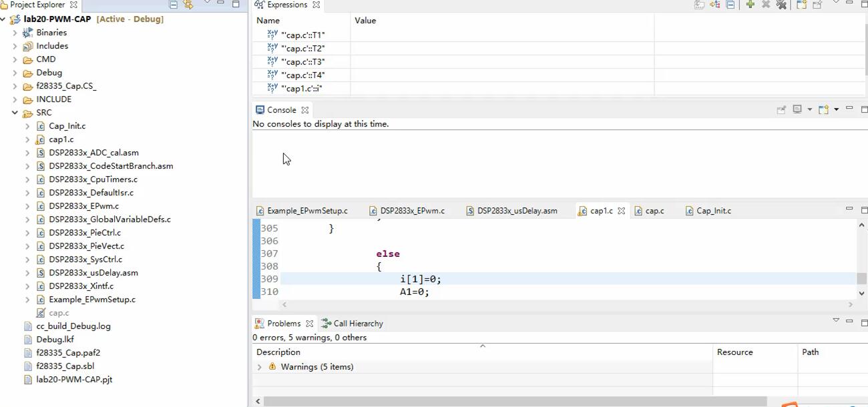The width and height of the screenshot is (868, 407).
Task: Select DSP2833x_EPwm.c in Project Explorer tree
Action: click(83, 206)
